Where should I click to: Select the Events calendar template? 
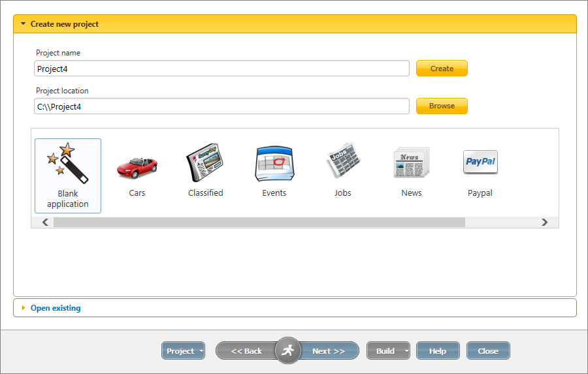[274, 168]
